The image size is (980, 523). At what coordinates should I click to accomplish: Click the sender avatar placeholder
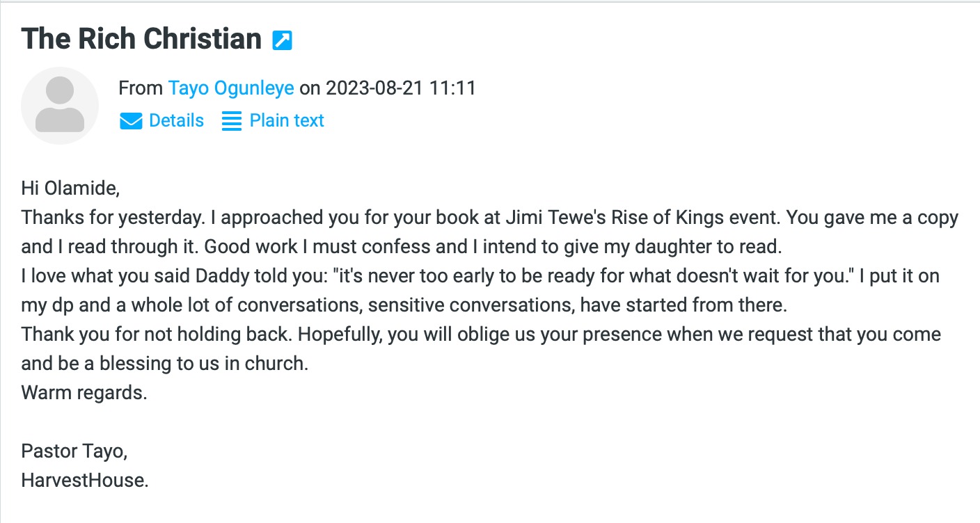tap(60, 106)
